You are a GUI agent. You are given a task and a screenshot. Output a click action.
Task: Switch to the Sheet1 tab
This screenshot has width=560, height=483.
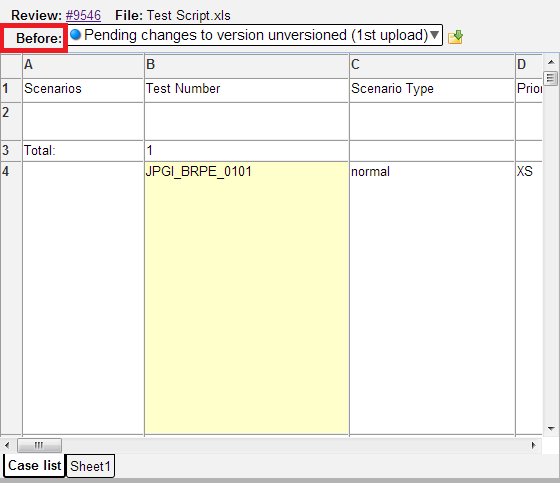(90, 466)
